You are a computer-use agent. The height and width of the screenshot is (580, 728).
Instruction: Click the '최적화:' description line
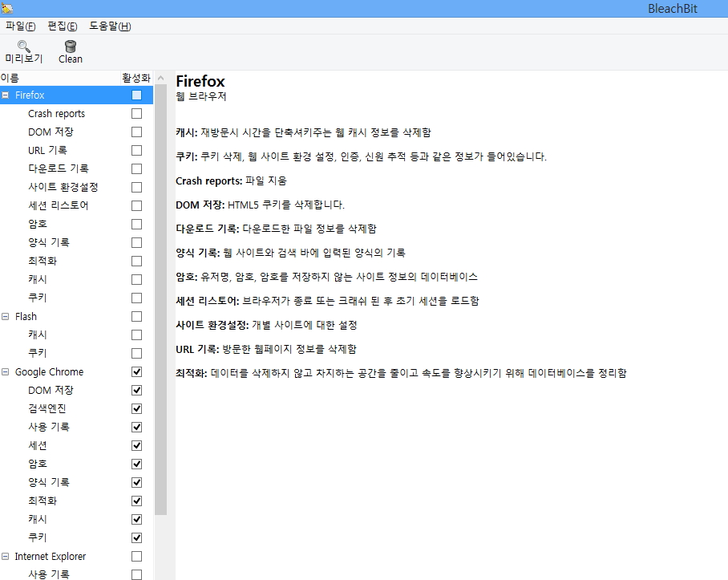coord(401,373)
